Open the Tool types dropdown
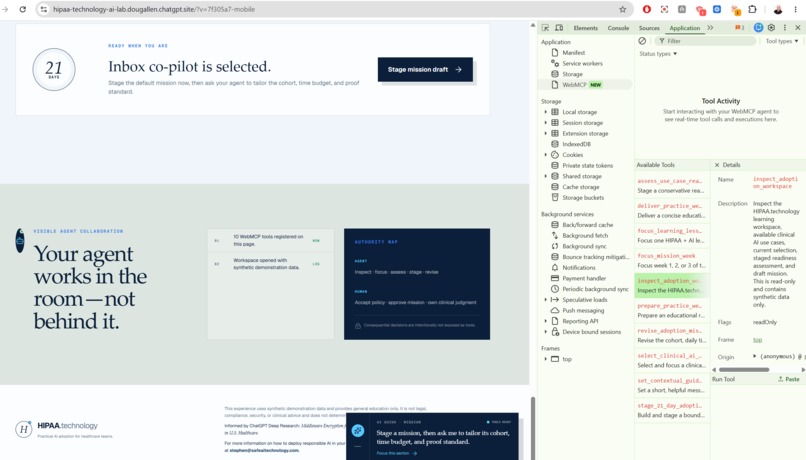The width and height of the screenshot is (806, 460). coord(782,41)
